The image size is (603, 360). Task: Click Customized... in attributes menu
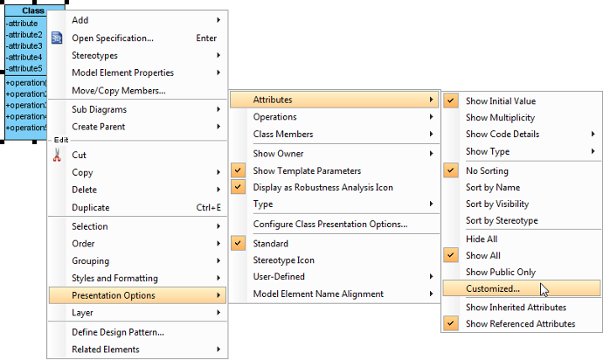click(x=521, y=288)
